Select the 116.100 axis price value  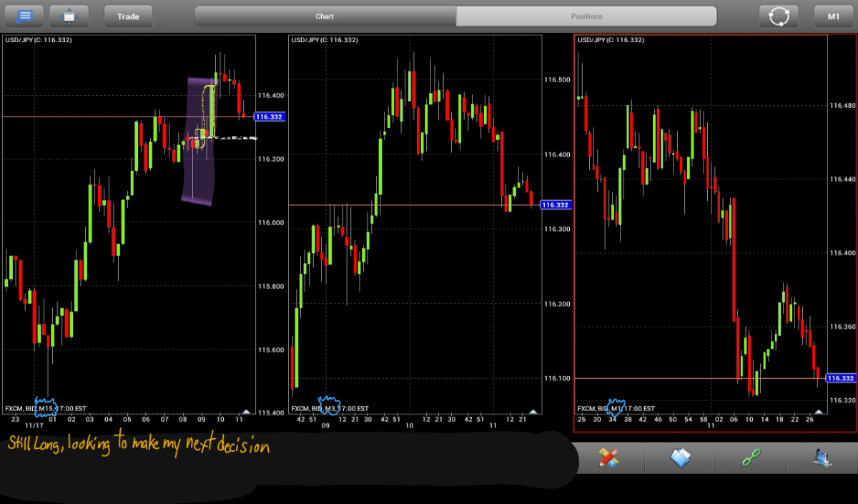(x=556, y=379)
